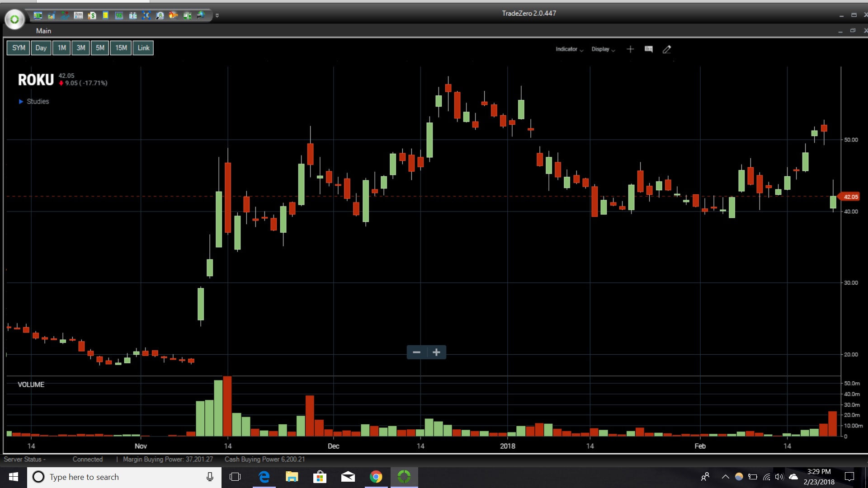Open the green computer monitor icon
This screenshot has width=868, height=488.
[187, 15]
